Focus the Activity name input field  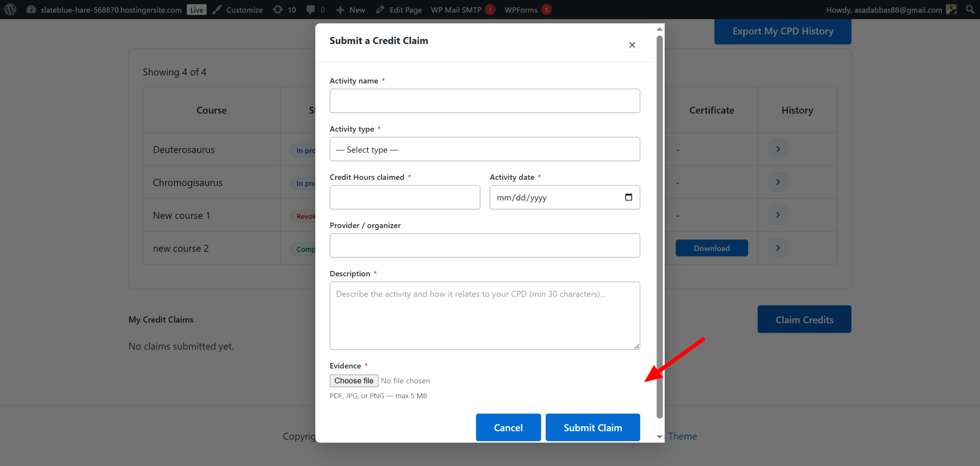tap(484, 101)
